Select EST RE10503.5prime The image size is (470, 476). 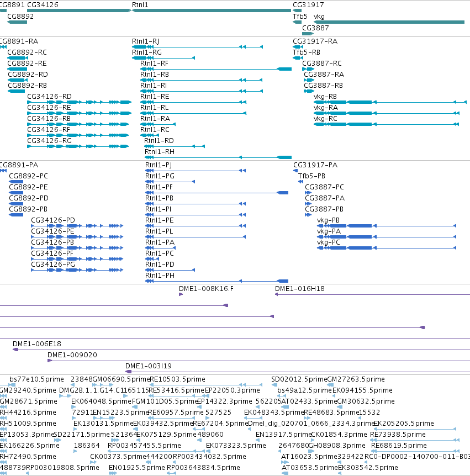tap(178, 379)
